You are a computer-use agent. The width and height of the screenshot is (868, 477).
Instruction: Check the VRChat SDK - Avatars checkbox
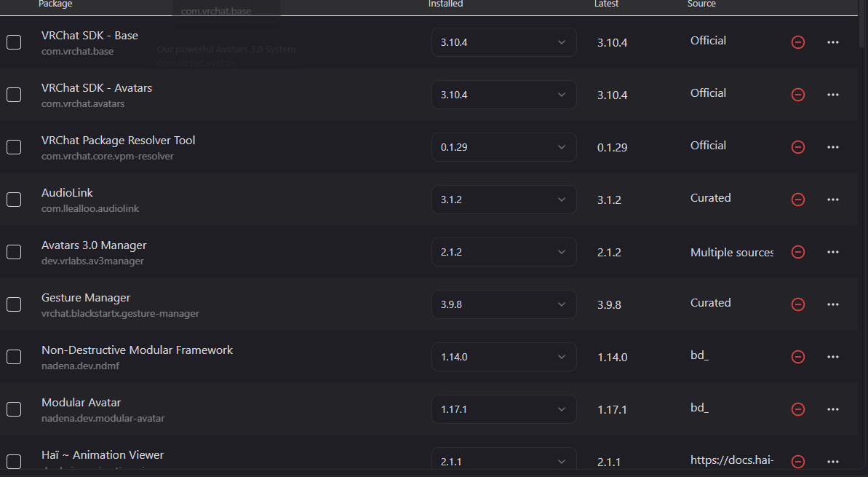pos(14,95)
